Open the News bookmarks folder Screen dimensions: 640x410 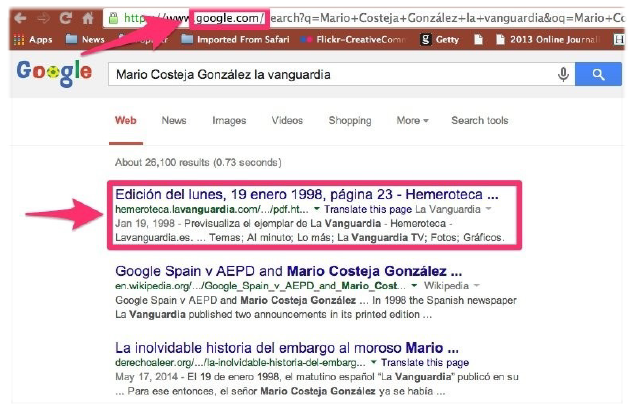click(85, 39)
